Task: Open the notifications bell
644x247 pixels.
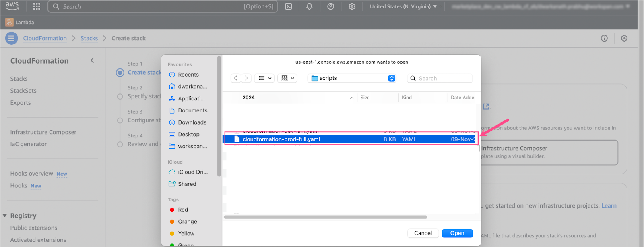Action: [x=310, y=6]
